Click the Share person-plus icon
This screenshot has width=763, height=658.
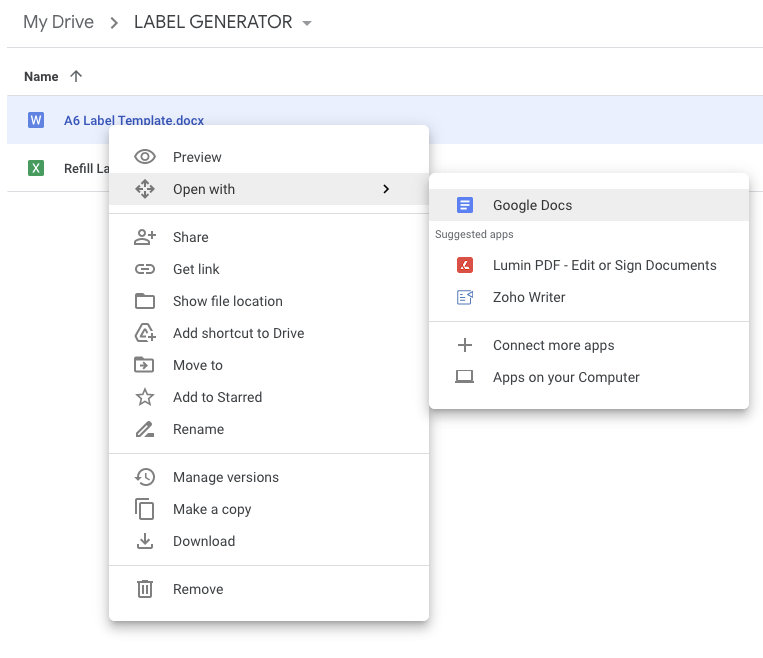point(145,237)
